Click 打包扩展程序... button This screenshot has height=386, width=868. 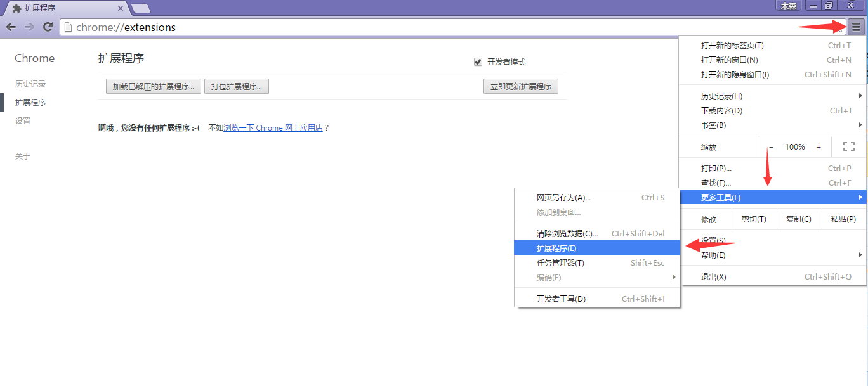coord(237,86)
